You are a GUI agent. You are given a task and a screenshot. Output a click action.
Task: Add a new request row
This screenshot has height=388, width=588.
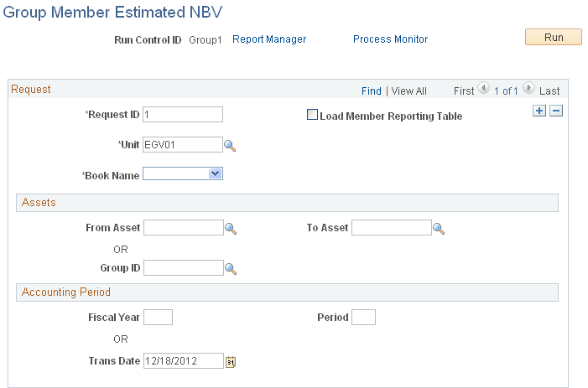tap(539, 111)
